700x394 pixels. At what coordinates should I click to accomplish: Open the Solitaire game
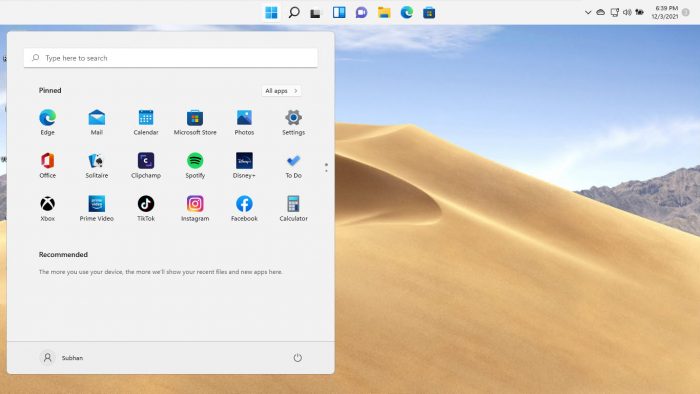click(x=96, y=165)
